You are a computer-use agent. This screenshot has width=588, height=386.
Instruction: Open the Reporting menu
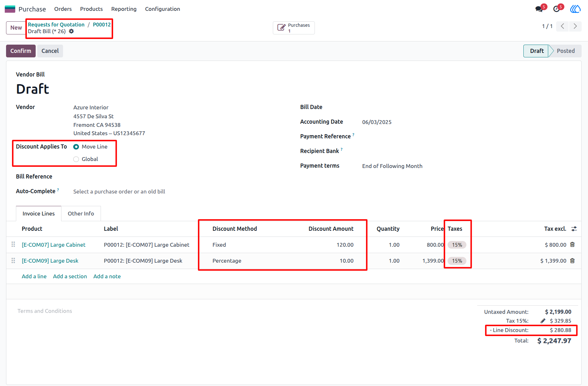124,9
